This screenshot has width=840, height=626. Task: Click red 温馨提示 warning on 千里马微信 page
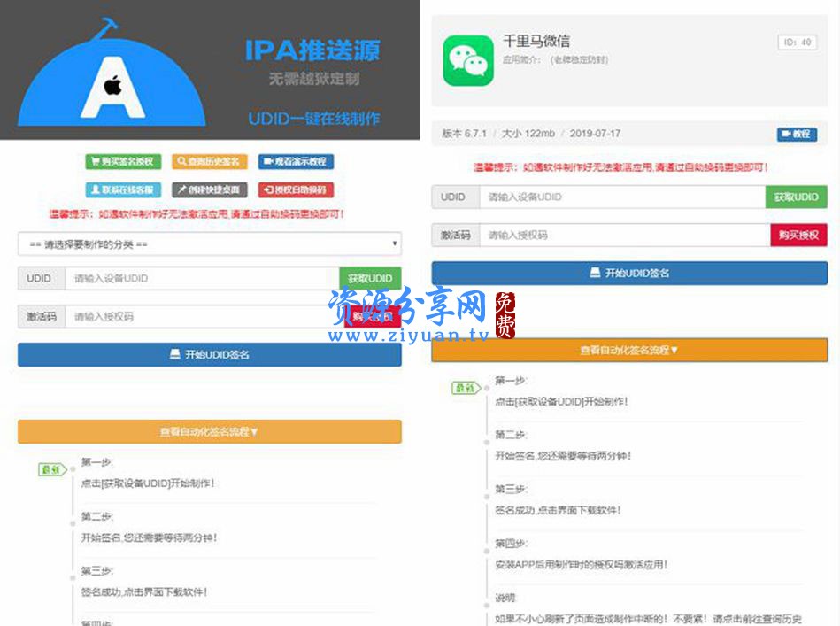coord(620,167)
